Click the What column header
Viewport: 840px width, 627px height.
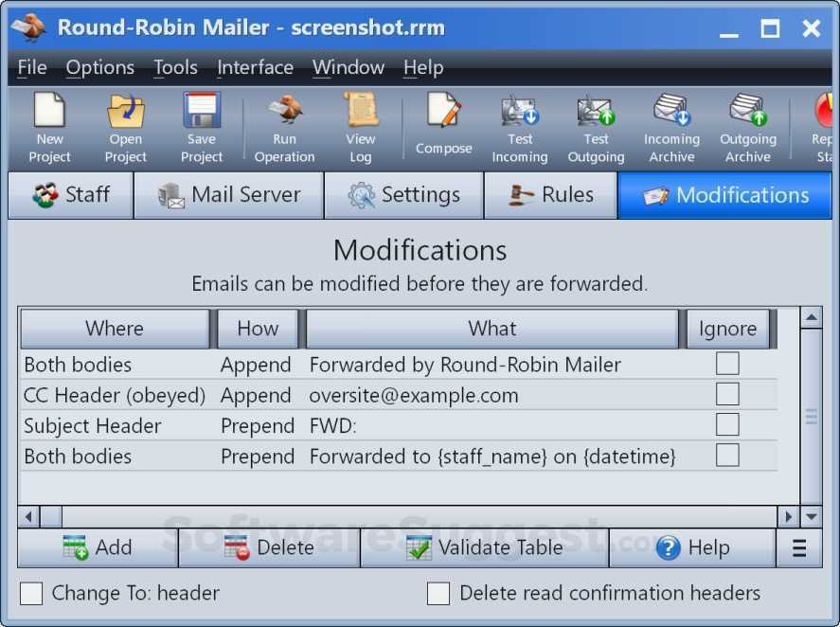pos(491,329)
